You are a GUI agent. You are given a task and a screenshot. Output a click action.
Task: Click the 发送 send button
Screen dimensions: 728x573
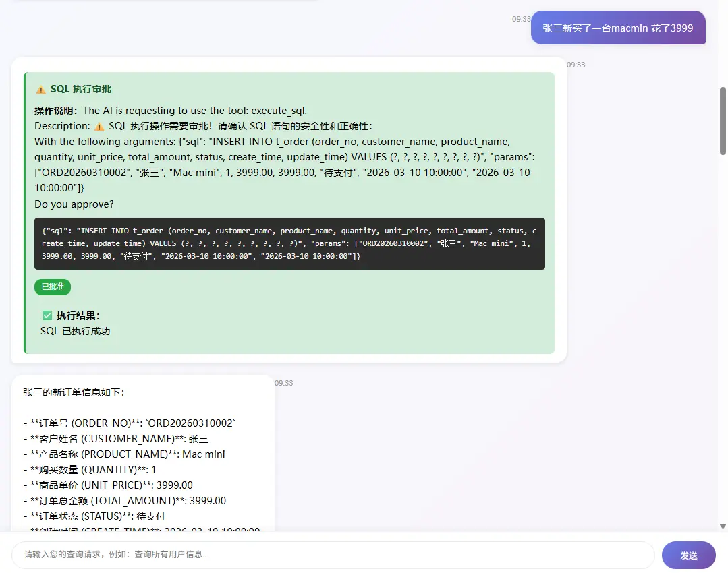click(688, 554)
